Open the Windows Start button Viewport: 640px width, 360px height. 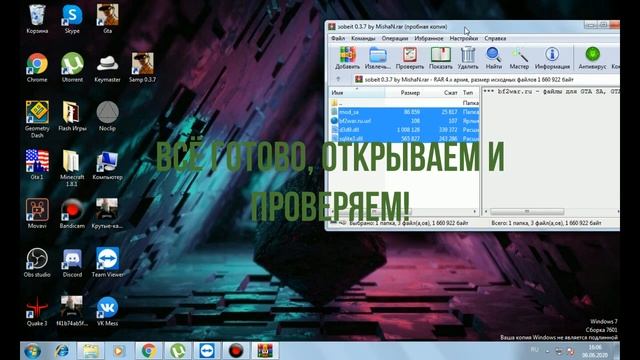coord(32,351)
